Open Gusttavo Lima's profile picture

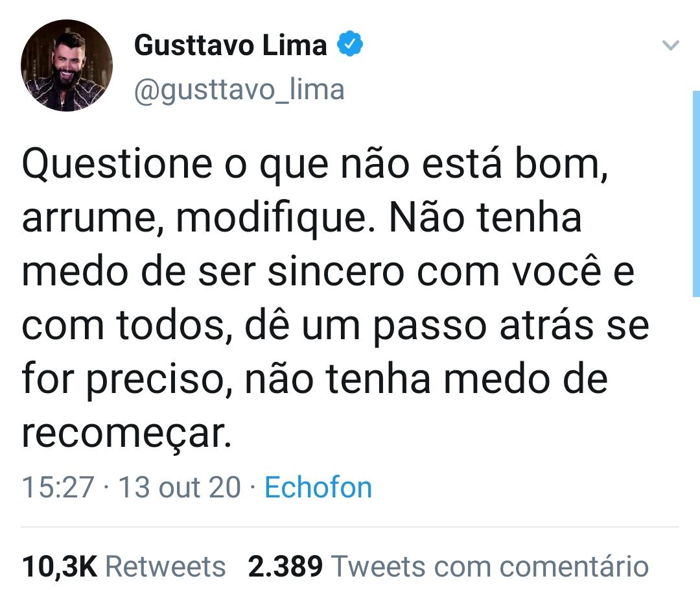coord(66,66)
